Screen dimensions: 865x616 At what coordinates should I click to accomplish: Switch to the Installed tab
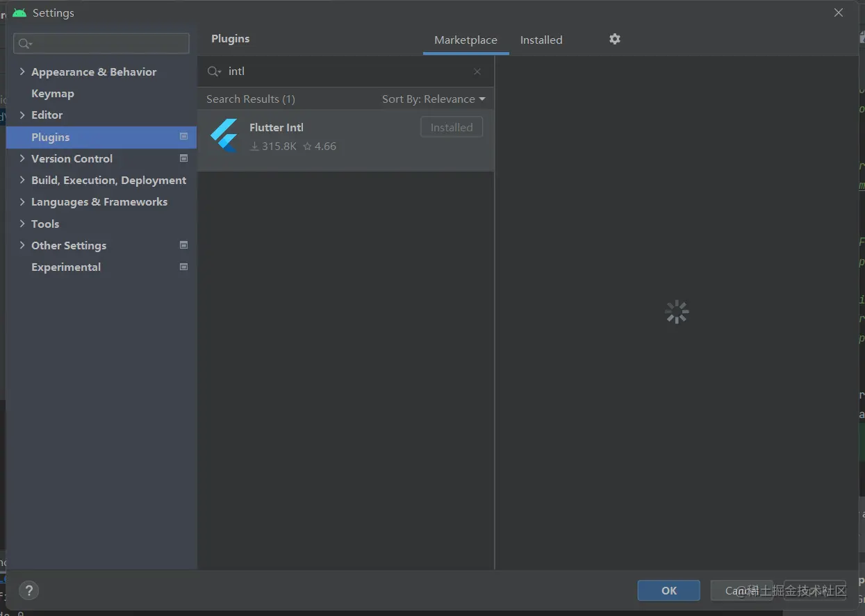point(541,40)
